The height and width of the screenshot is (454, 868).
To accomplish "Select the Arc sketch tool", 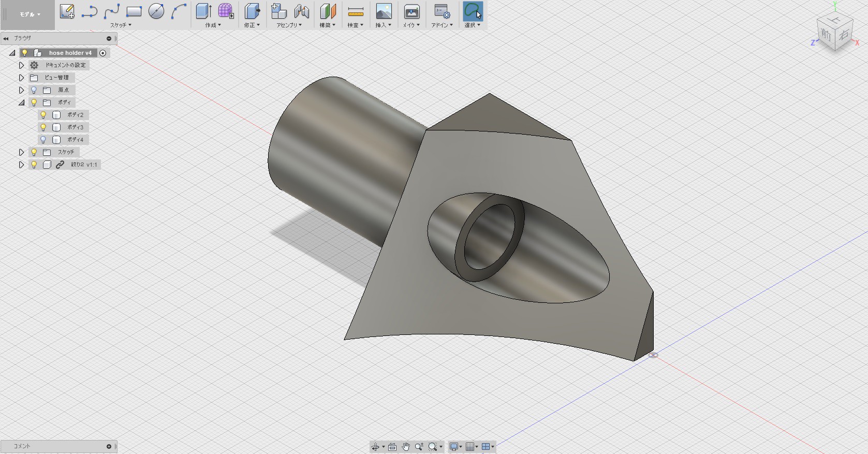I will 179,11.
